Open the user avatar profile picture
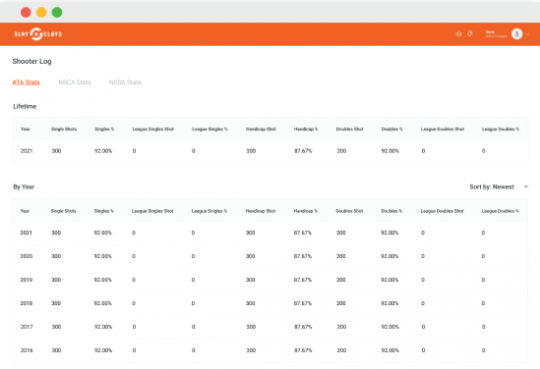Screen dimensions: 540x369 (517, 34)
